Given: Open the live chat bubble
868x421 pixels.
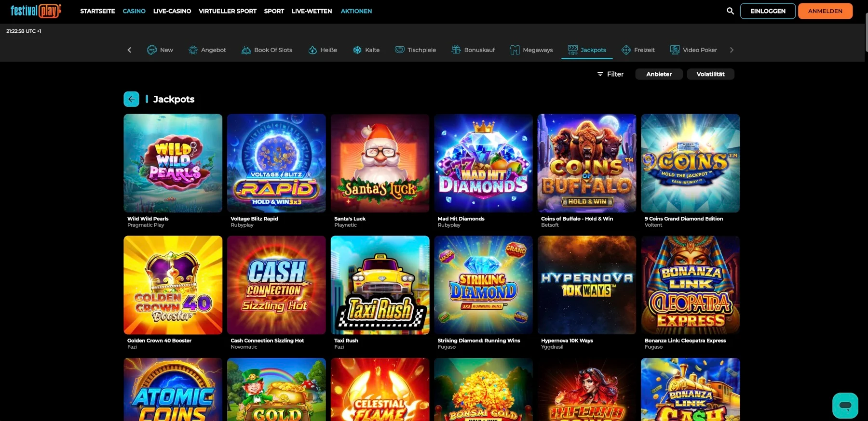Looking at the screenshot, I should point(845,405).
